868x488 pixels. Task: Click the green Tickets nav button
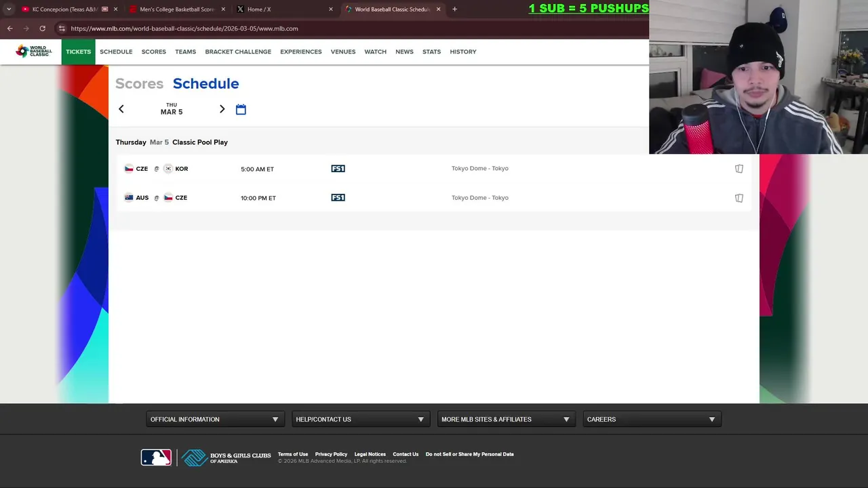coord(78,52)
